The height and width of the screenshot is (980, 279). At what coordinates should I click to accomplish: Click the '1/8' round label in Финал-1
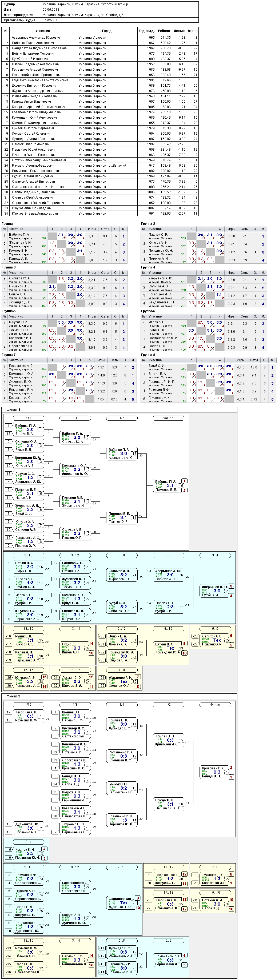tap(29, 418)
